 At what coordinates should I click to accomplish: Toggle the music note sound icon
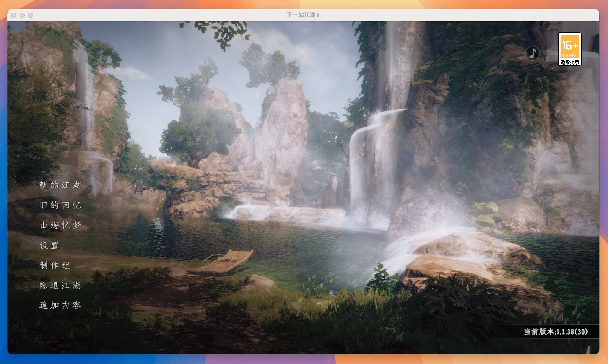tap(532, 53)
